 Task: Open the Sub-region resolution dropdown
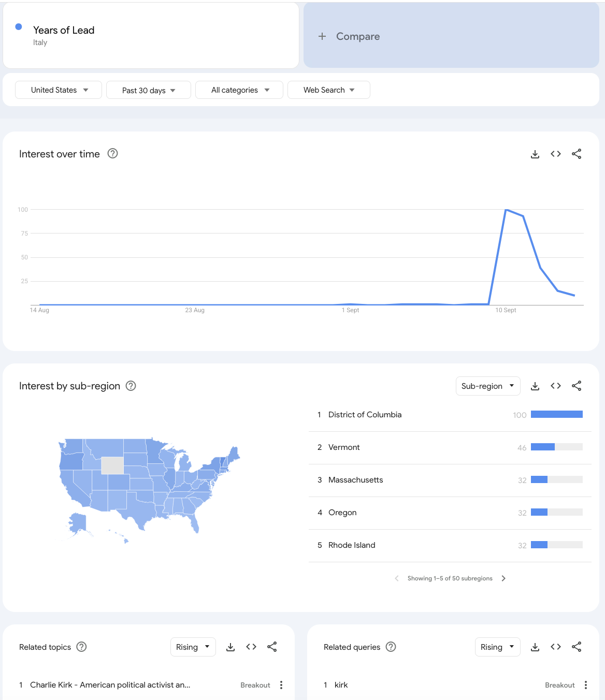[488, 386]
